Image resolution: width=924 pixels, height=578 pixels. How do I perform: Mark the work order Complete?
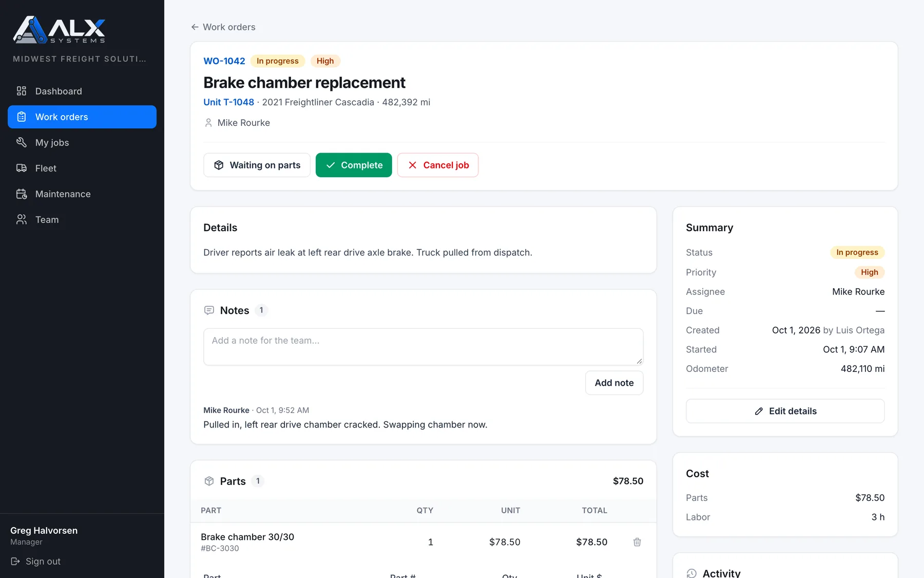coord(354,165)
